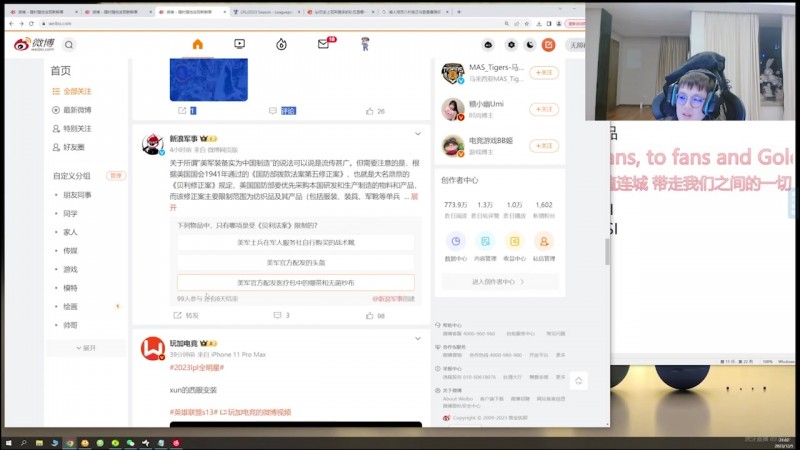The height and width of the screenshot is (450, 800).
Task: Open dropdown chevron on 新浪军事 post
Action: point(417,134)
